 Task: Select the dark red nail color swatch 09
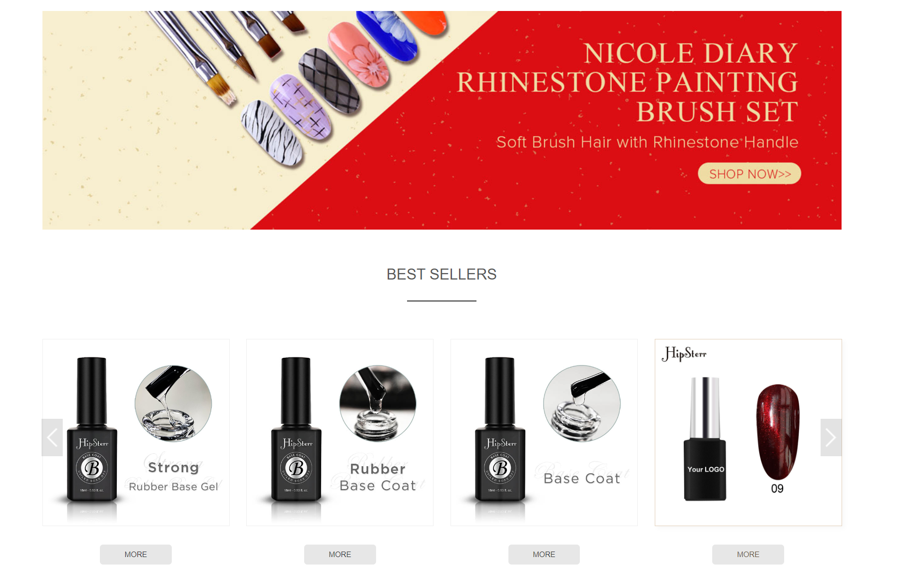[x=778, y=432]
